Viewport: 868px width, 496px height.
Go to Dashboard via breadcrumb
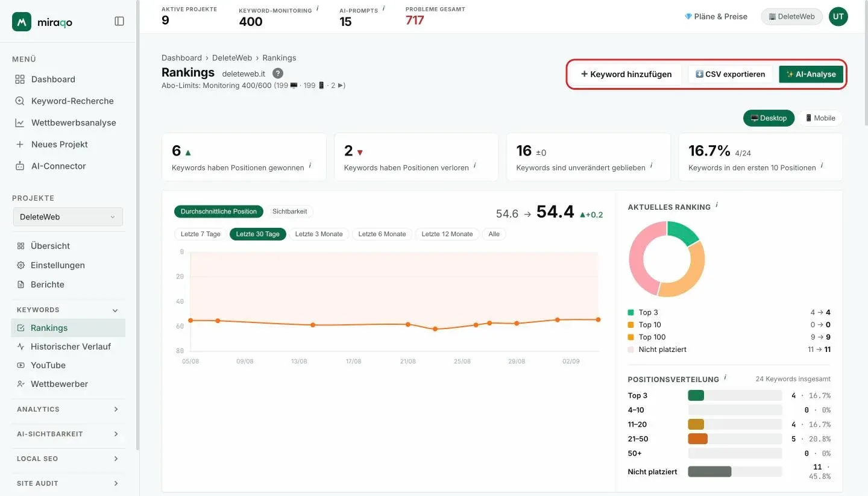pos(181,58)
